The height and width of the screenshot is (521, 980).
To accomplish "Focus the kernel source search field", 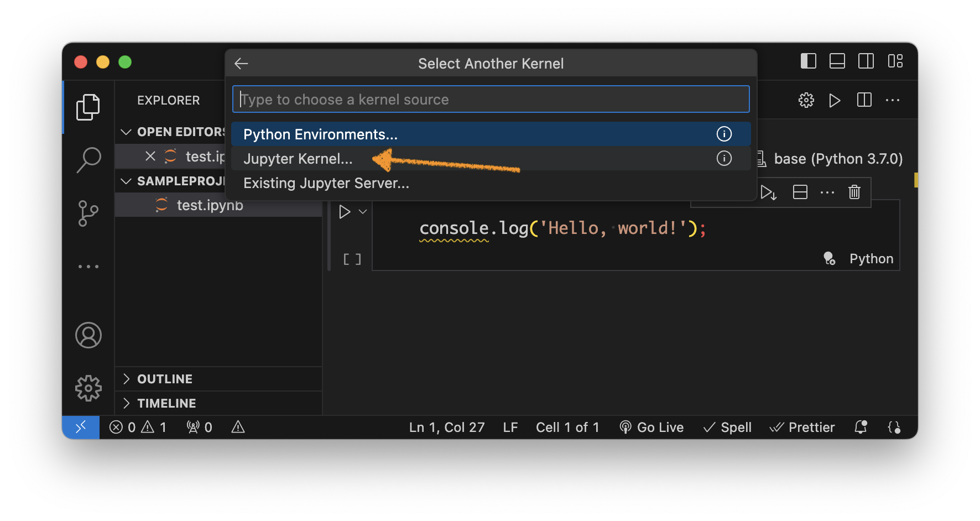I will tap(491, 100).
